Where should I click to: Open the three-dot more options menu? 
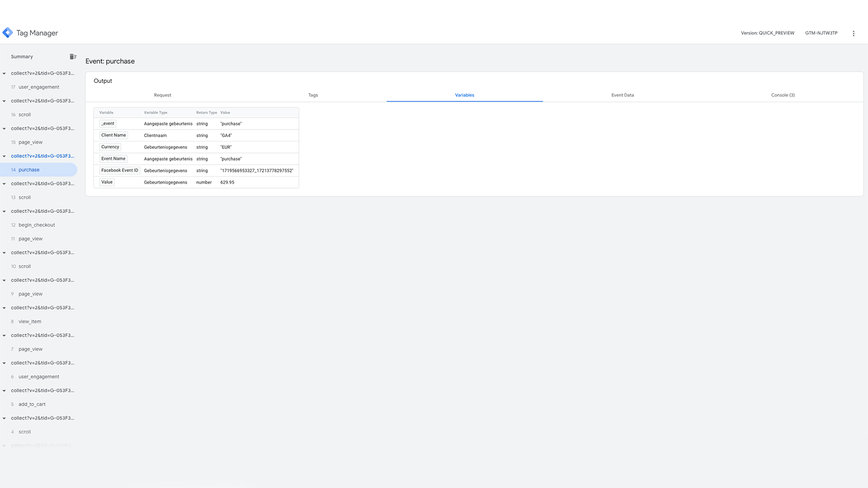pos(853,33)
